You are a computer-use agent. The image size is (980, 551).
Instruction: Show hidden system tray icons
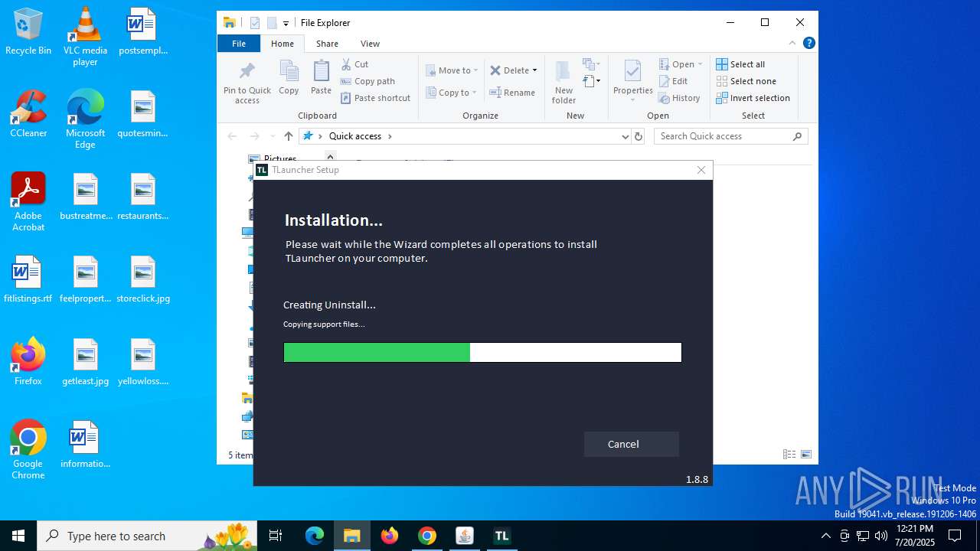point(826,536)
